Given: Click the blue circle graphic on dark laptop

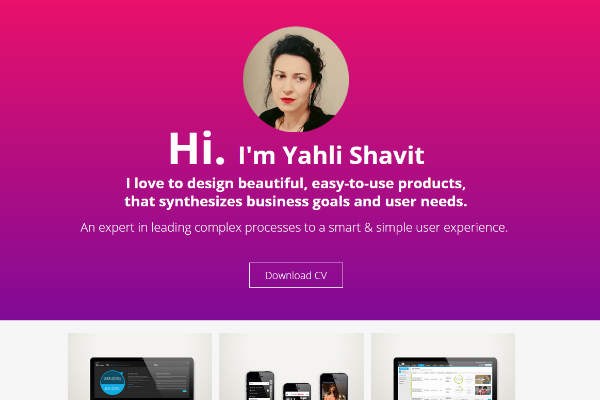Looking at the screenshot, I should pos(112,383).
